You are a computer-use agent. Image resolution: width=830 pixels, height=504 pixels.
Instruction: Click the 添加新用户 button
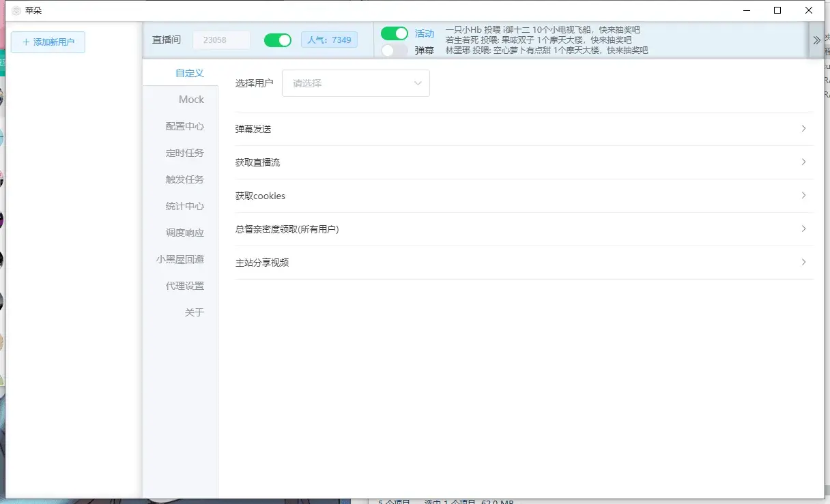(x=48, y=42)
